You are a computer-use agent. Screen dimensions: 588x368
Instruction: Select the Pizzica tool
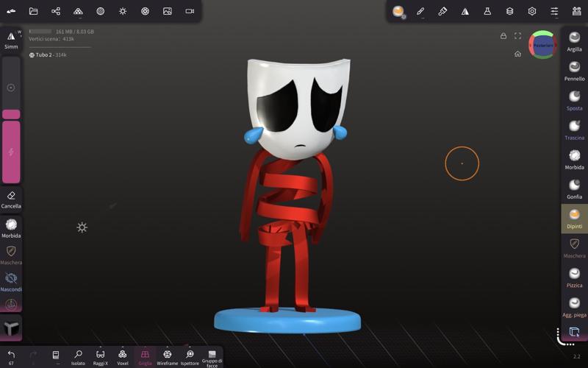(x=574, y=277)
